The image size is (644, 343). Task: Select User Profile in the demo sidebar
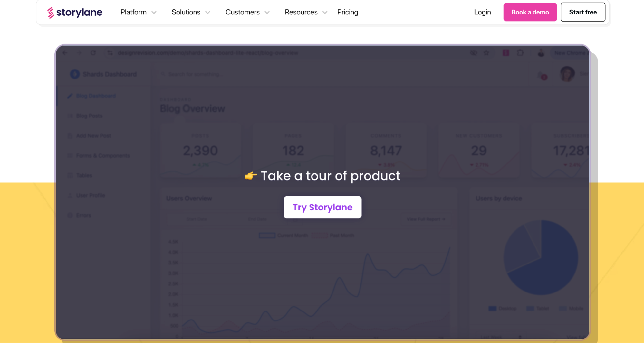[x=86, y=195]
